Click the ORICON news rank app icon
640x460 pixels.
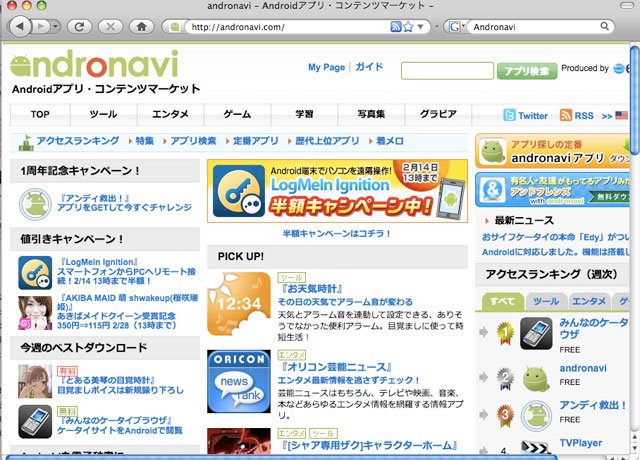[239, 381]
